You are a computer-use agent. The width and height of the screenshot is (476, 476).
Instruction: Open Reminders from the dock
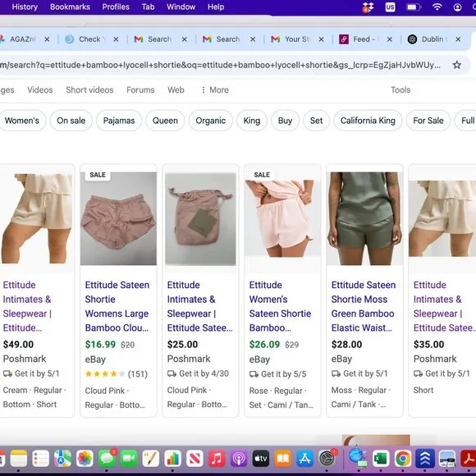[x=41, y=458]
